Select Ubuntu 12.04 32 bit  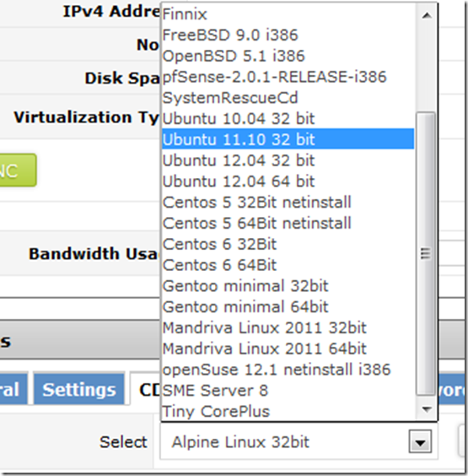[288, 160]
